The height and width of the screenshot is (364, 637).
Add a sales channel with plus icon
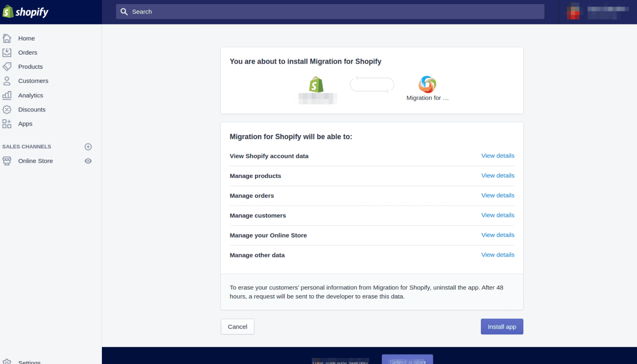pos(88,147)
